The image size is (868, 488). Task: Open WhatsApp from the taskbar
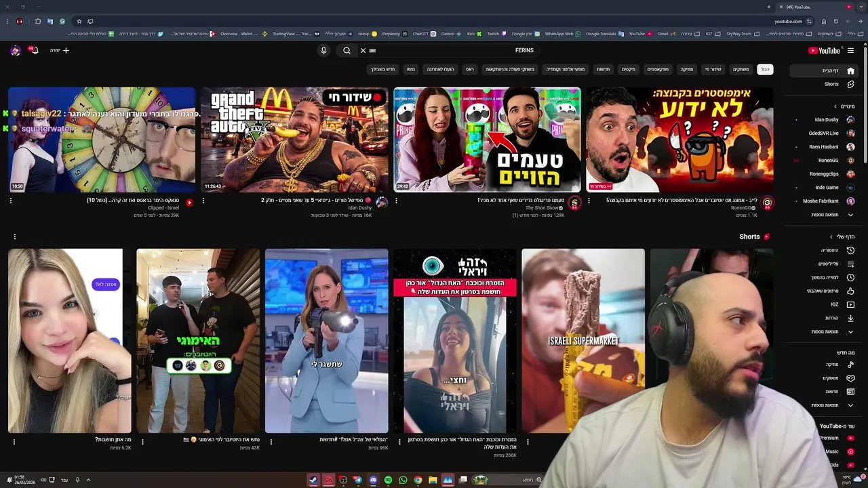[403, 480]
